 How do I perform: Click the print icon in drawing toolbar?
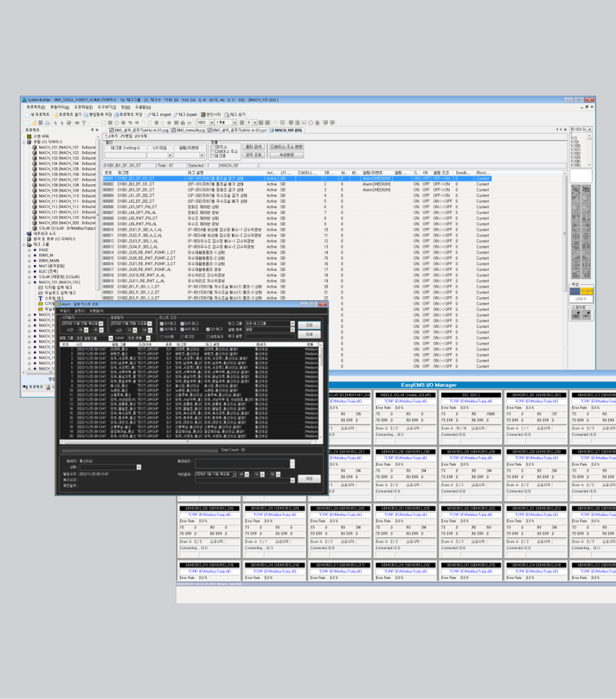(47, 123)
